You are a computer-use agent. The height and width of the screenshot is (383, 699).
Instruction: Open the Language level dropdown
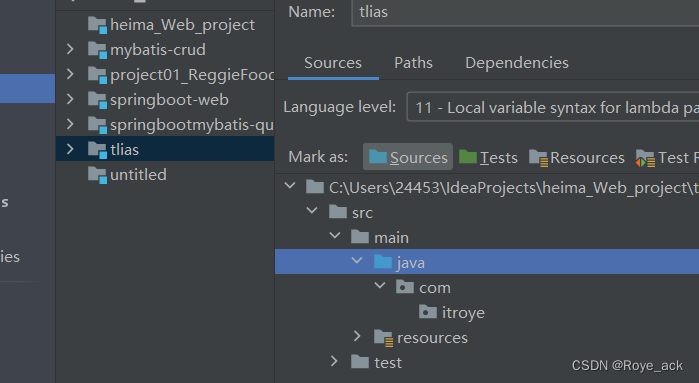pos(553,107)
